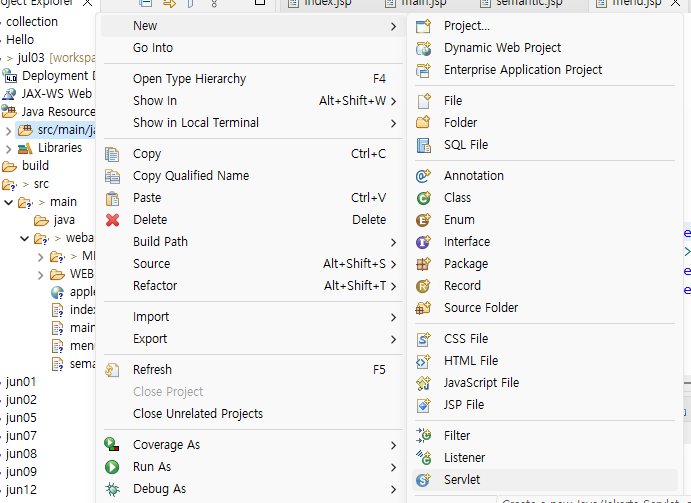This screenshot has height=503, width=691.
Task: Click the Servlet icon
Action: pos(424,480)
